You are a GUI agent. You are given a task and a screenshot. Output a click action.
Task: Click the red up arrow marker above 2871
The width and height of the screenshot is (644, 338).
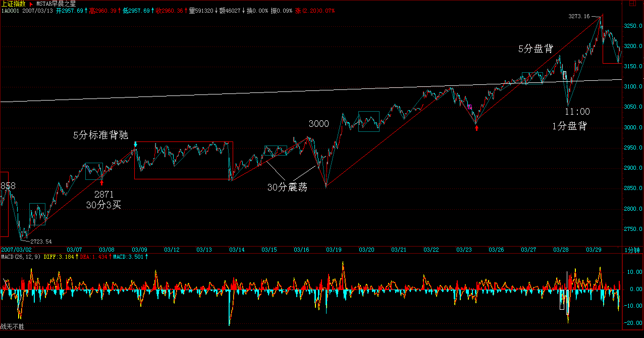pyautogui.click(x=101, y=182)
